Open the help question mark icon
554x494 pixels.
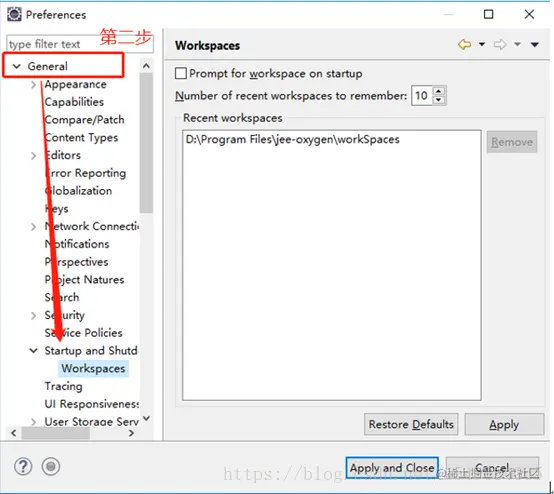[x=23, y=466]
